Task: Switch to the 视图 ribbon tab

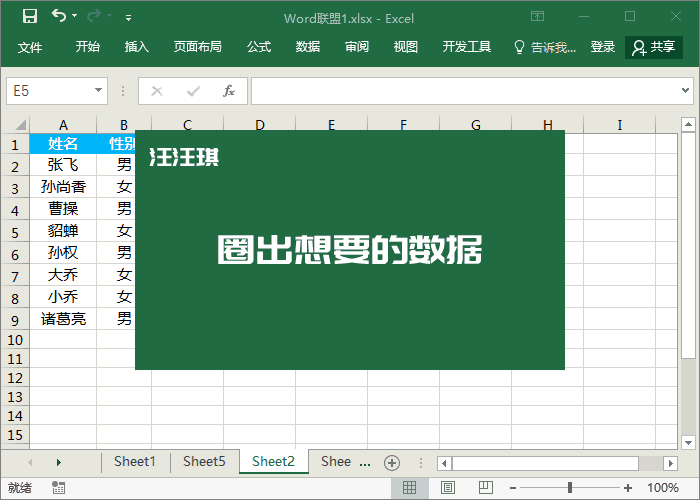Action: click(x=406, y=47)
